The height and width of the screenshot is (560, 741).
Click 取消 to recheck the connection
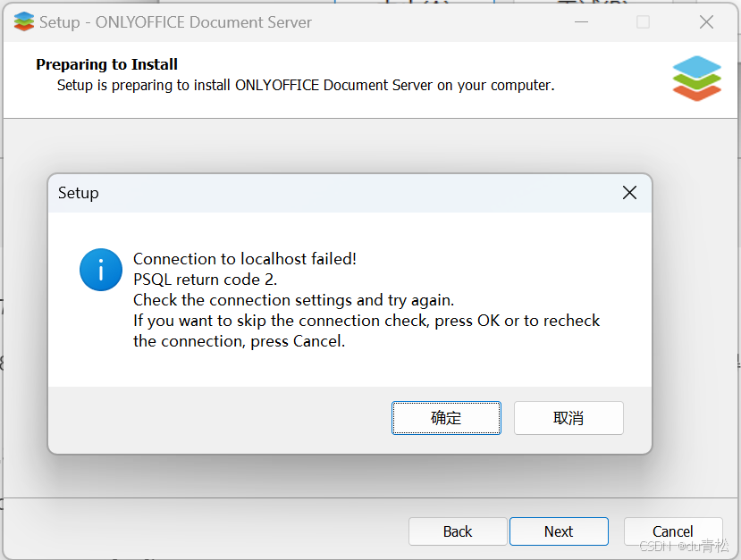point(568,418)
